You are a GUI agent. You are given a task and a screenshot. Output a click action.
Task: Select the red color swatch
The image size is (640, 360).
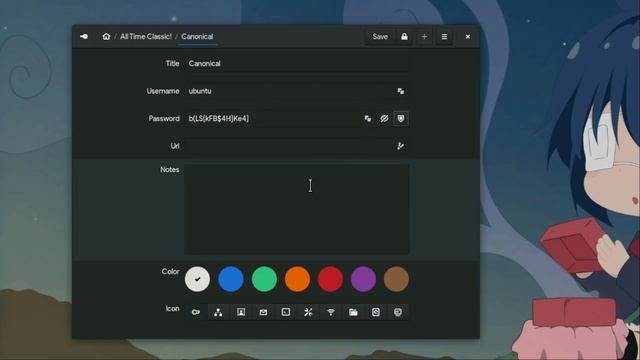click(x=330, y=279)
